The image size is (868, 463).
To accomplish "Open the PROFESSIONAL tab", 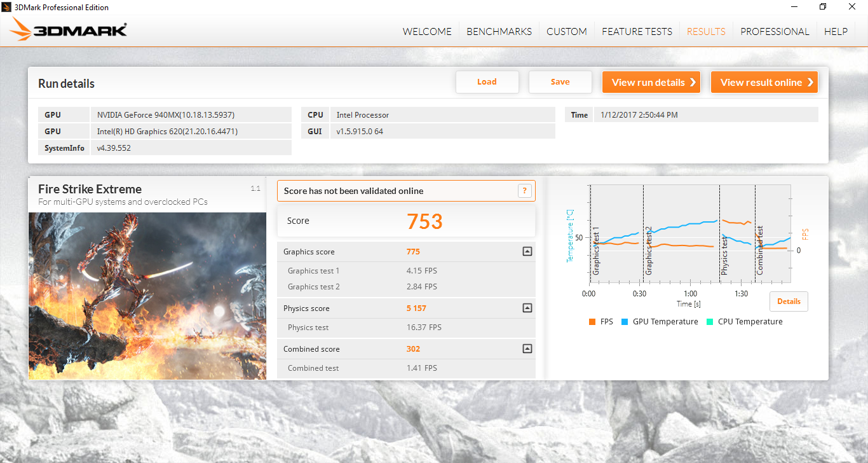I will coord(775,32).
